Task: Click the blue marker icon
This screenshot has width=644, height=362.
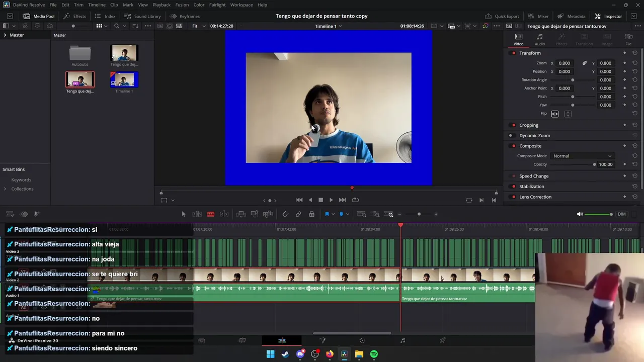Action: click(x=341, y=214)
